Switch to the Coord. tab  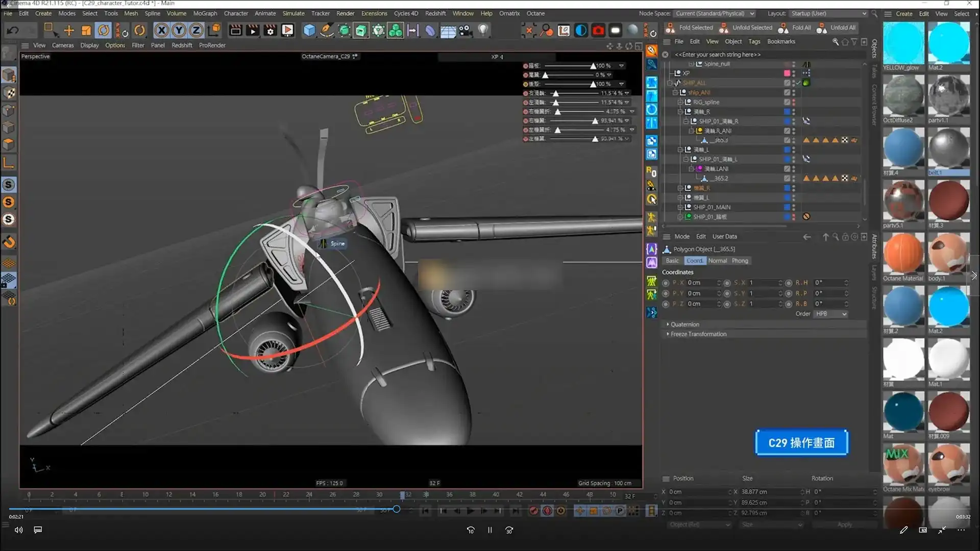tap(695, 261)
